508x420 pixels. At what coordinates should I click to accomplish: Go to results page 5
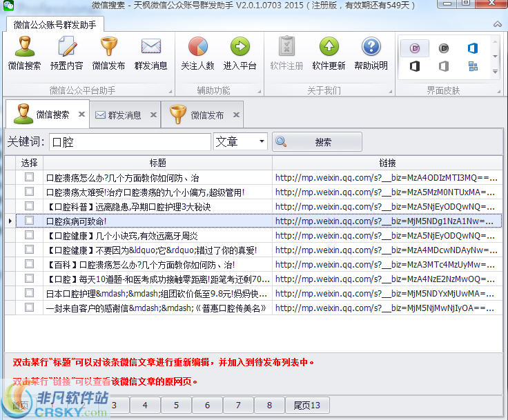tap(176, 405)
